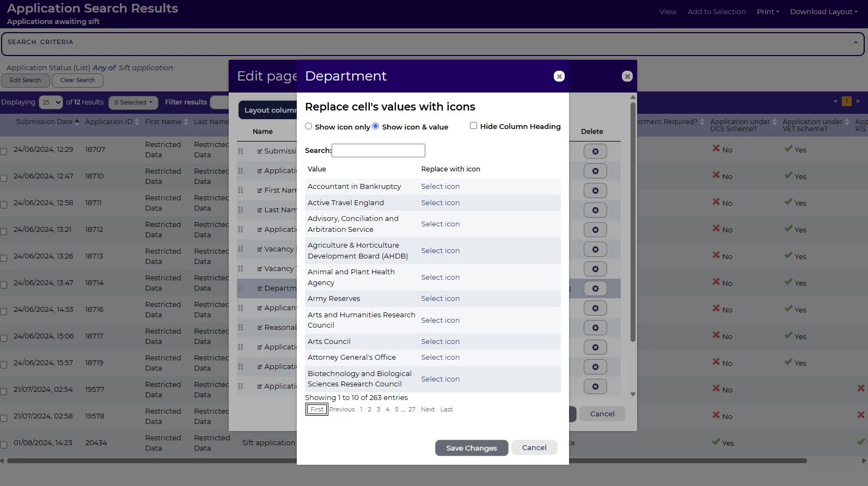Go to next results page arrow in header
This screenshot has height=486, width=868.
[x=858, y=101]
